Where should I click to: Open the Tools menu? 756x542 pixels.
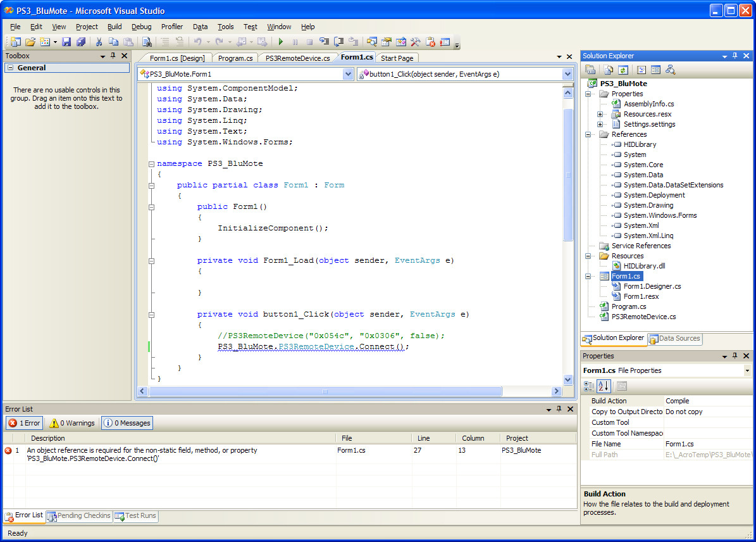coord(225,27)
